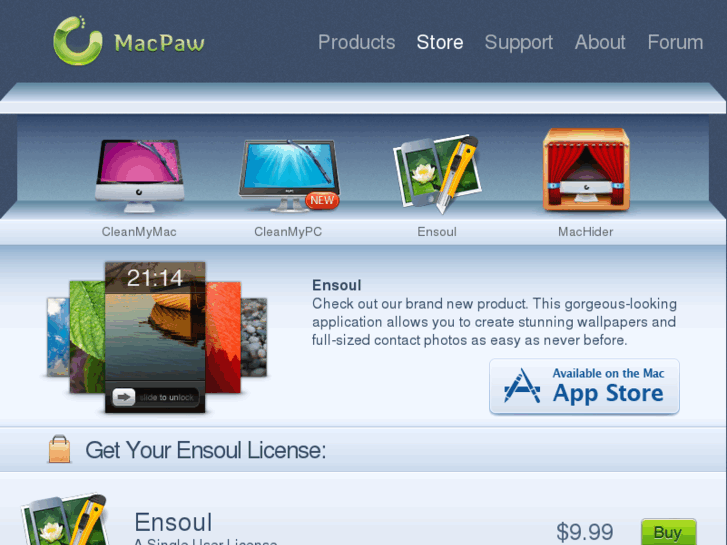Open the About page
Viewport: 727px width, 545px height.
click(600, 42)
